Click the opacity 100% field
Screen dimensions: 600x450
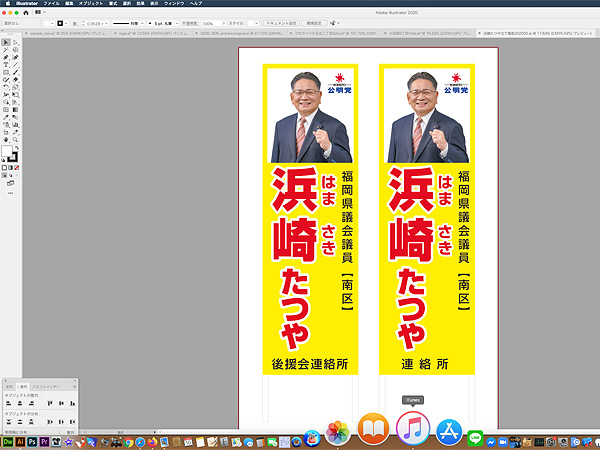(211, 23)
